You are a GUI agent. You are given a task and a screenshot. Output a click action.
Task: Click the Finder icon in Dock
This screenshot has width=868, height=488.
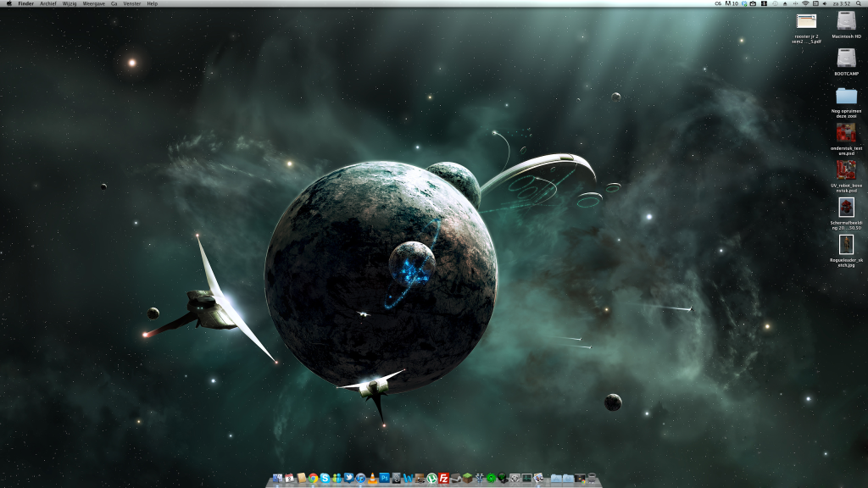[277, 479]
